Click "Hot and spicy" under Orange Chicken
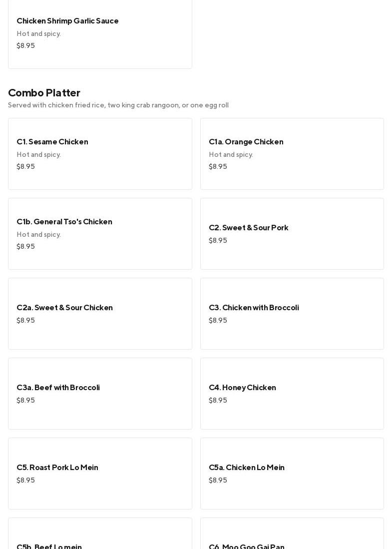392x549 pixels. pos(231,155)
